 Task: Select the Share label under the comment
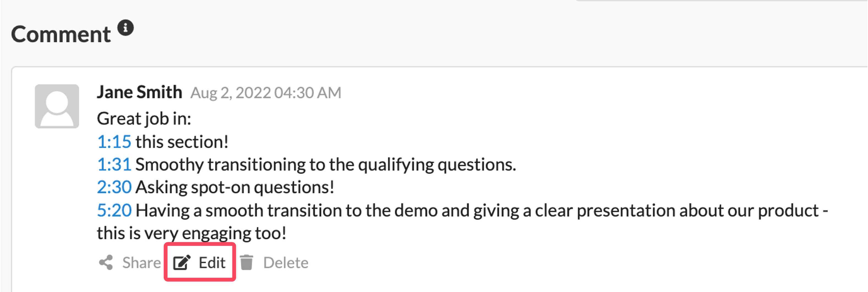142,262
